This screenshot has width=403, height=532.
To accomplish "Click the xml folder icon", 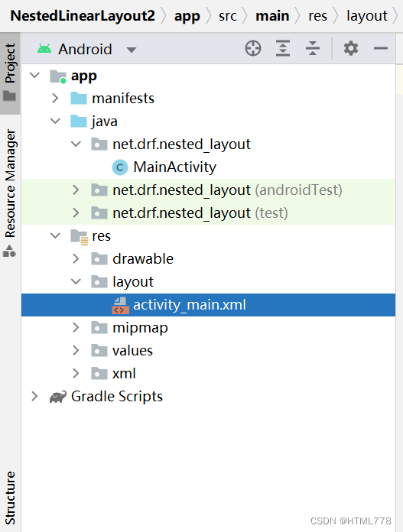I will (x=99, y=373).
